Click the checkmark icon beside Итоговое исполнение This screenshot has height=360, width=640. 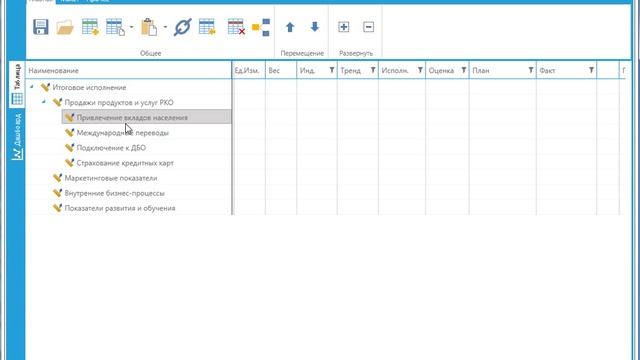(45, 87)
